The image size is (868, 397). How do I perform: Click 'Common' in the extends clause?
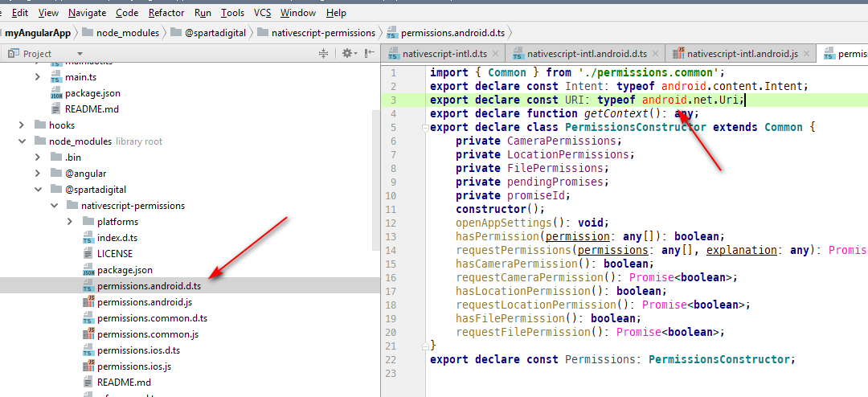tap(784, 127)
